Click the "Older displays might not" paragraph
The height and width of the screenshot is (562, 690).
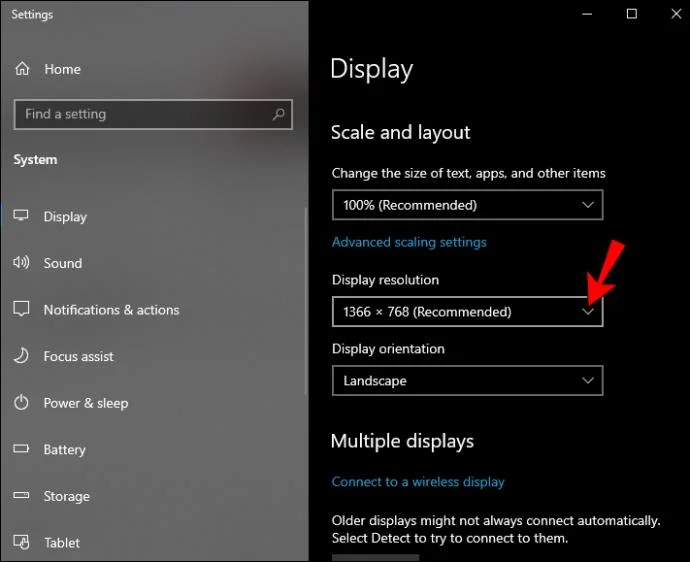point(496,529)
